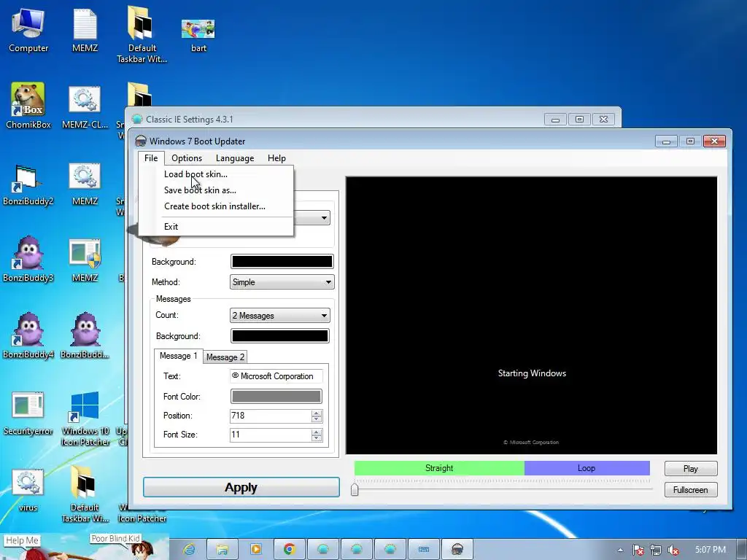The width and height of the screenshot is (747, 560).
Task: Select the Securityerror desktop icon
Action: 28,413
